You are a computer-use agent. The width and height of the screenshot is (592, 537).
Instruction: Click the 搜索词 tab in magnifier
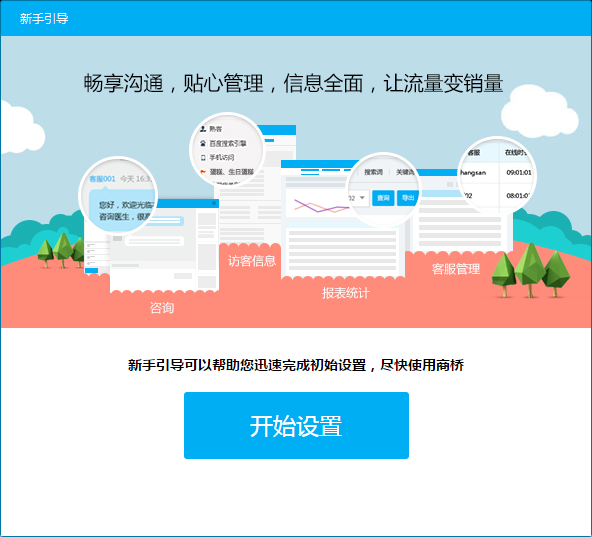[x=373, y=172]
